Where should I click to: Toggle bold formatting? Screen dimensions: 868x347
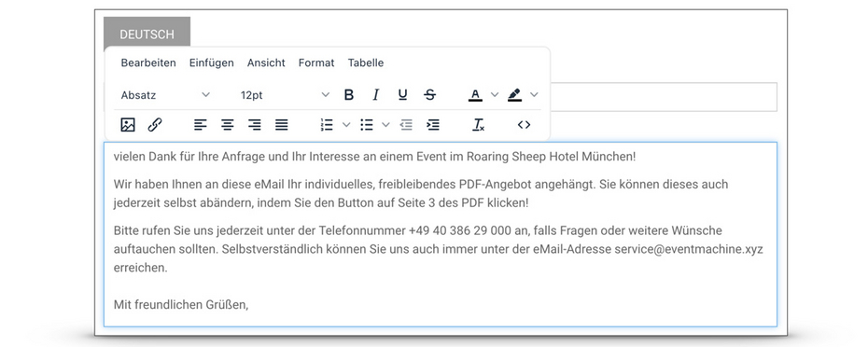point(349,94)
